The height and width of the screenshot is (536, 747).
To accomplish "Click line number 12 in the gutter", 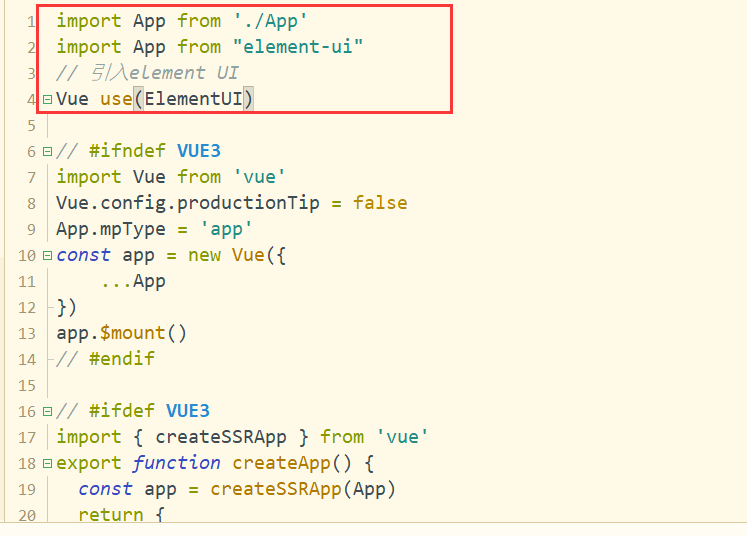I will tap(27, 308).
